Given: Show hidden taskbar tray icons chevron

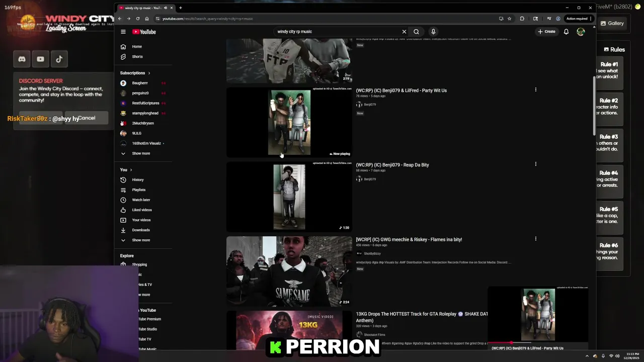Looking at the screenshot, I should click(x=587, y=356).
